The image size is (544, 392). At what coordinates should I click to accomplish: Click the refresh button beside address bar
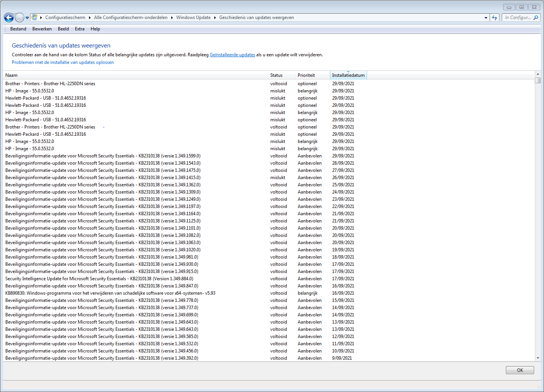point(495,17)
